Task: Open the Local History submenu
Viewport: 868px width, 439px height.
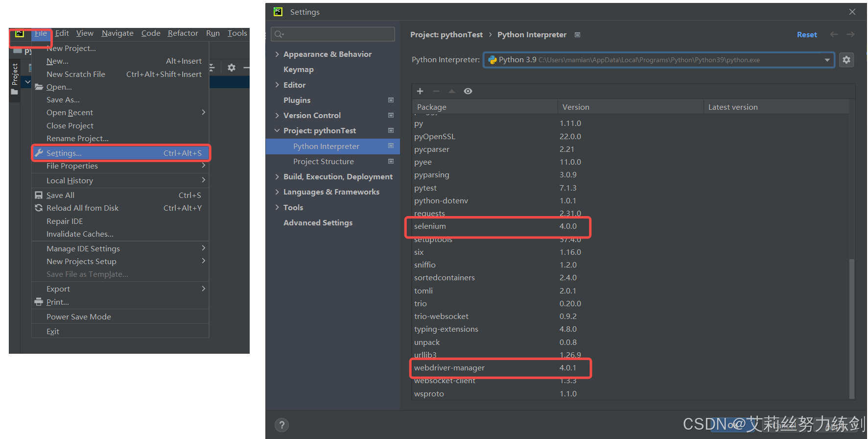Action: [120, 181]
